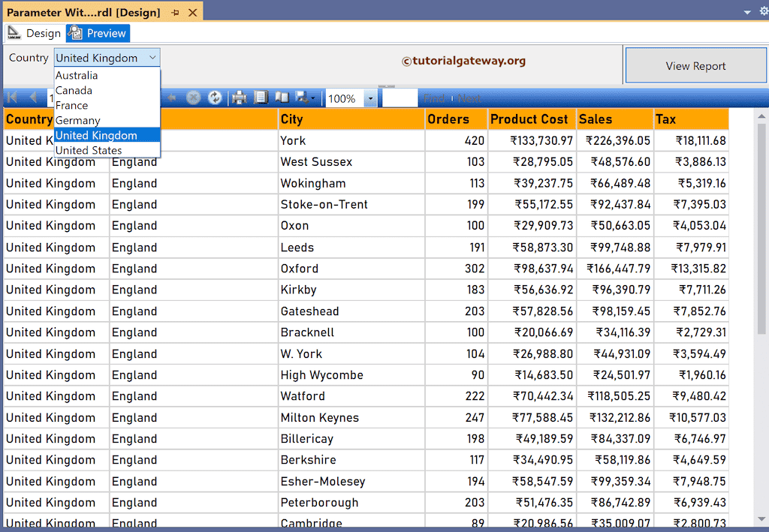Click sales value ₹166,447.79
Viewport: 769px width, 532px height.
pyautogui.click(x=619, y=269)
